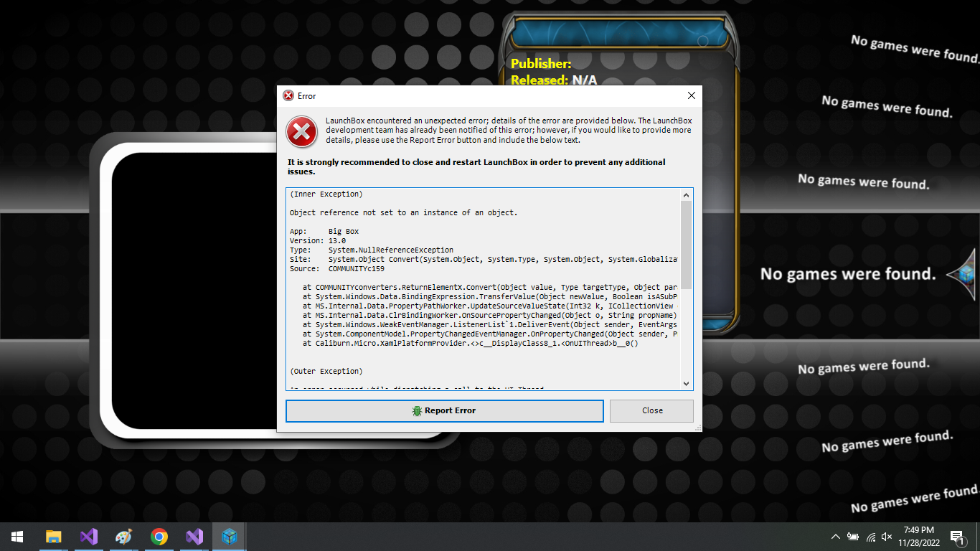Click the "Publisher:" label in Big Box

(x=541, y=64)
